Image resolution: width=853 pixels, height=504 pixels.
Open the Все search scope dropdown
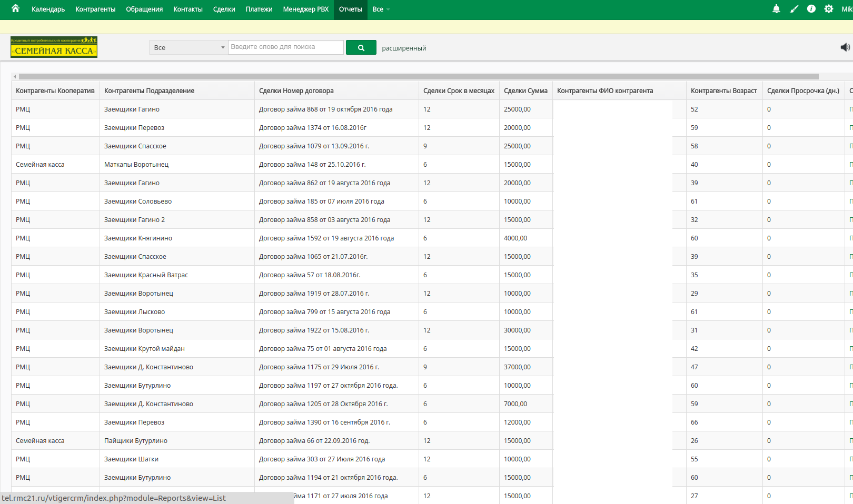pos(188,47)
